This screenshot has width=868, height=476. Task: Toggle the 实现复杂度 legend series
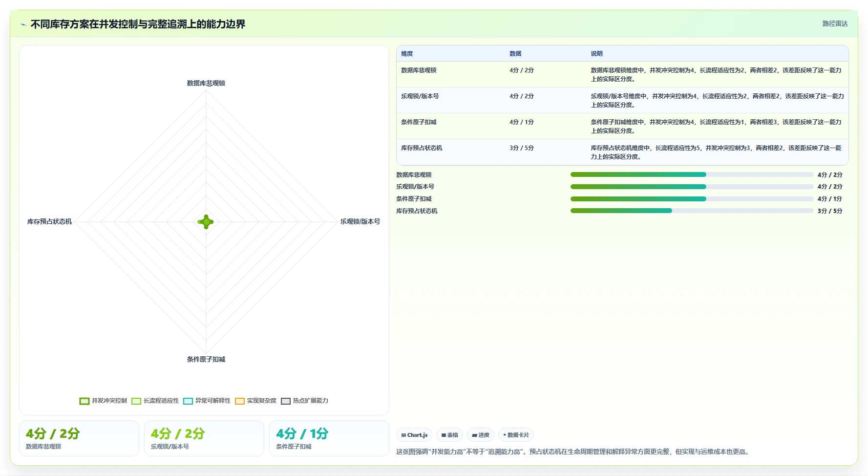point(255,401)
